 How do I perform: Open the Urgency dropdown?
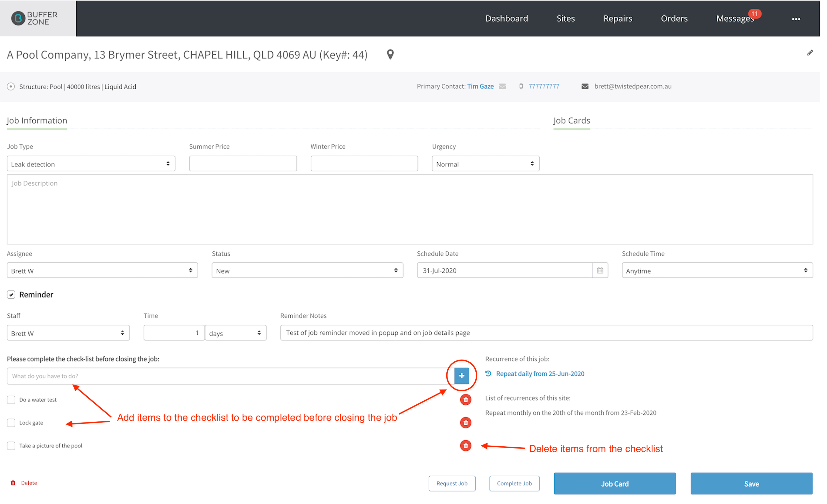485,164
